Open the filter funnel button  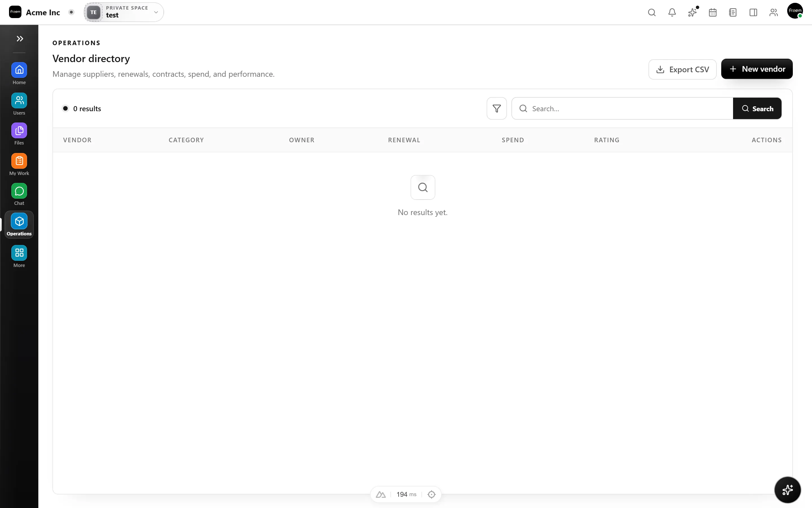tap(497, 109)
